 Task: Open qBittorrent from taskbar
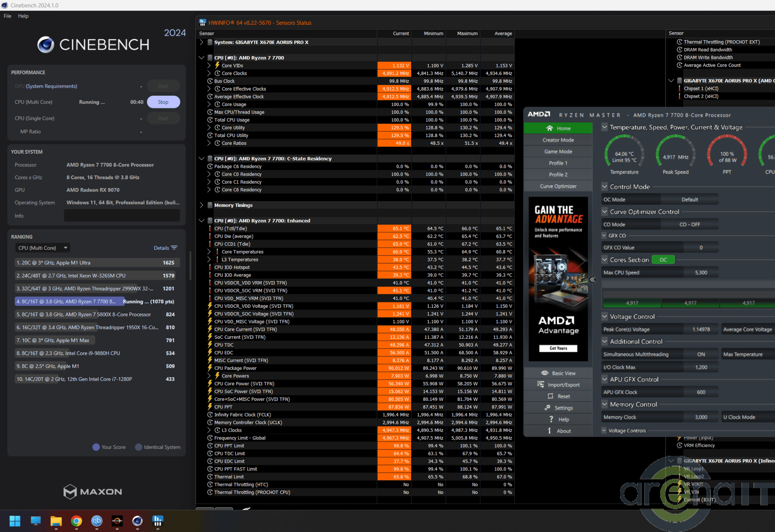click(97, 521)
